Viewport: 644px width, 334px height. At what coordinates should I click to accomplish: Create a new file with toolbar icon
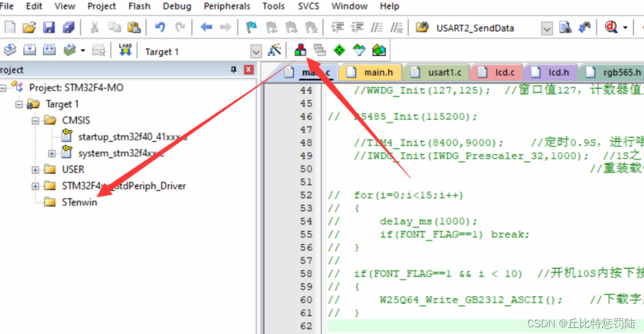(10, 28)
